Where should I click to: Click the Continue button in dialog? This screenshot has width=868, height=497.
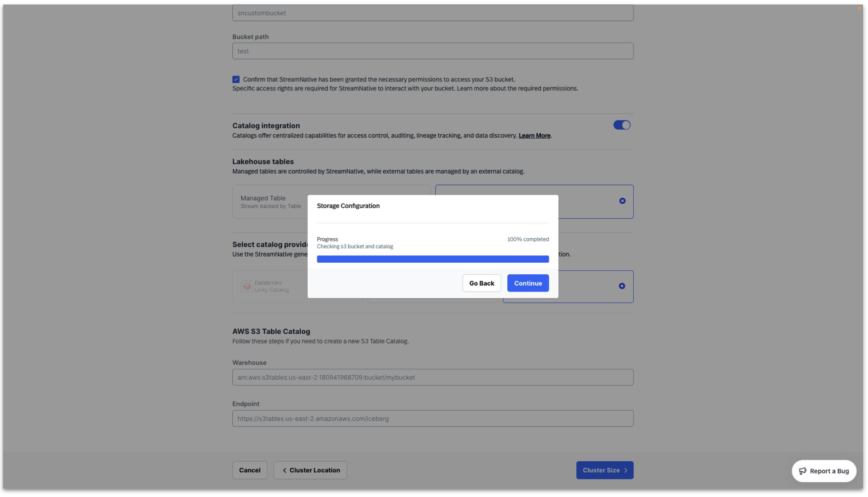pos(528,283)
